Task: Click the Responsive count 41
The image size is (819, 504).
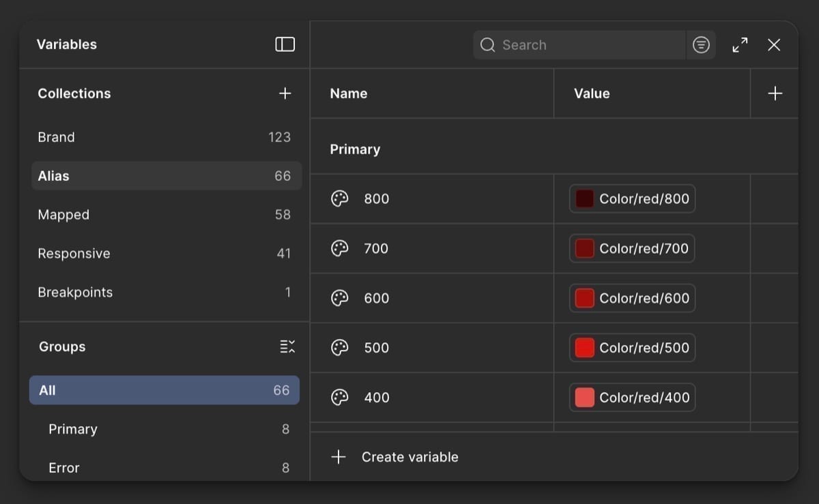Action: [284, 254]
